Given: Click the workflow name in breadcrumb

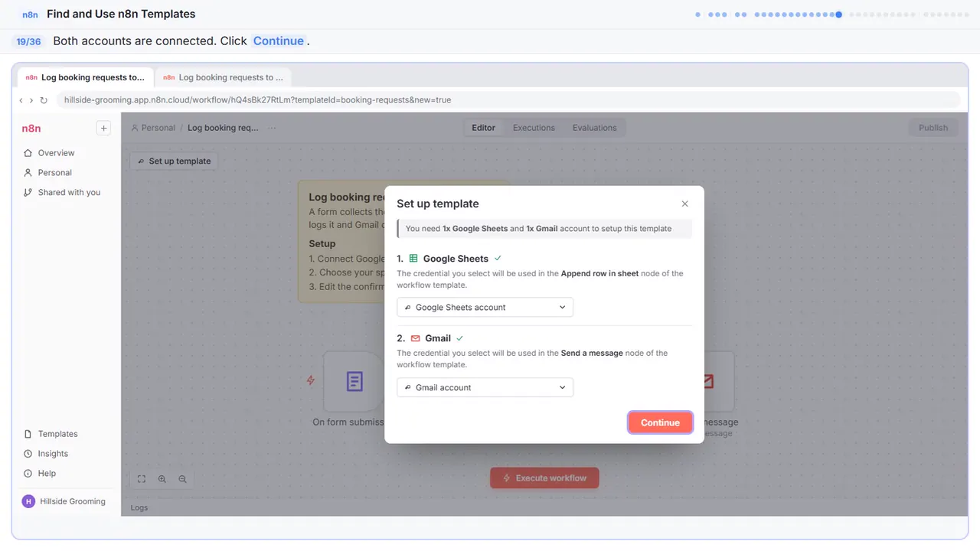Looking at the screenshot, I should pos(223,128).
